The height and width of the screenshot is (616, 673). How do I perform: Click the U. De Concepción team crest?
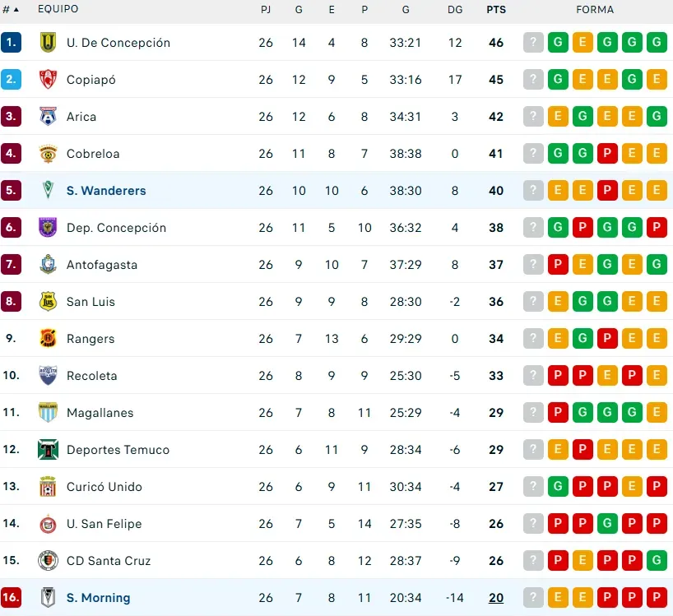[48, 43]
